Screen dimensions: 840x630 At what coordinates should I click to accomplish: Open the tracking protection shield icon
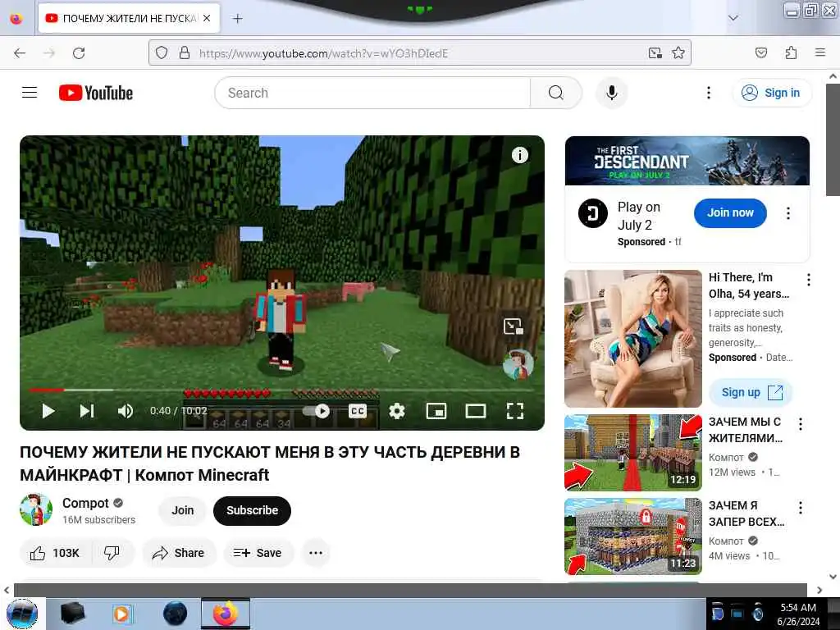[x=162, y=53]
